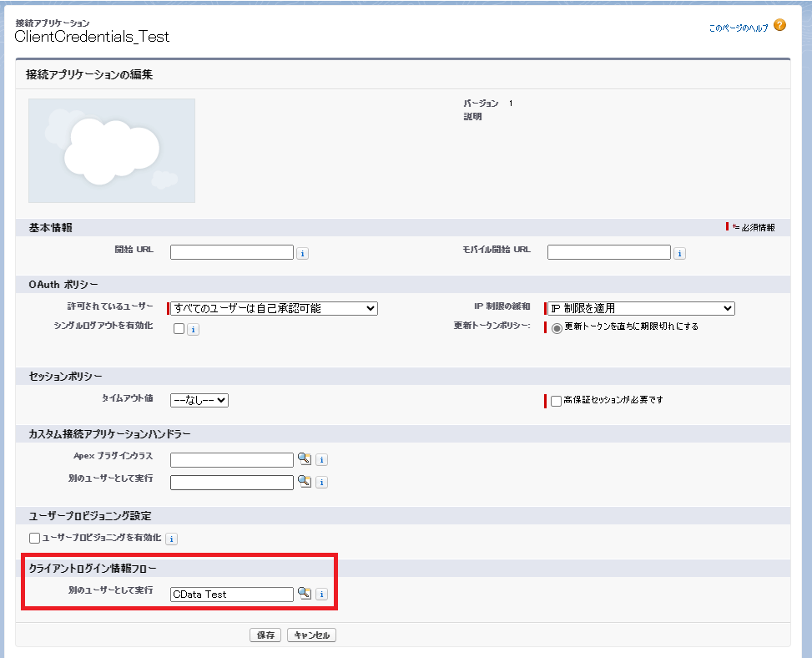Click the info icon beside モバイル開始 URL

(678, 252)
